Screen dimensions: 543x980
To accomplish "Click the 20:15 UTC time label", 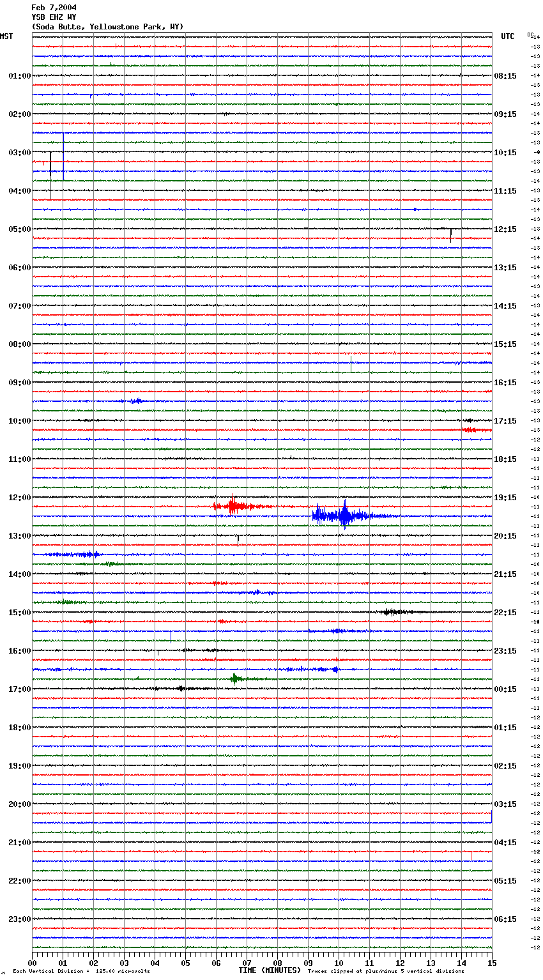I will pyautogui.click(x=505, y=536).
